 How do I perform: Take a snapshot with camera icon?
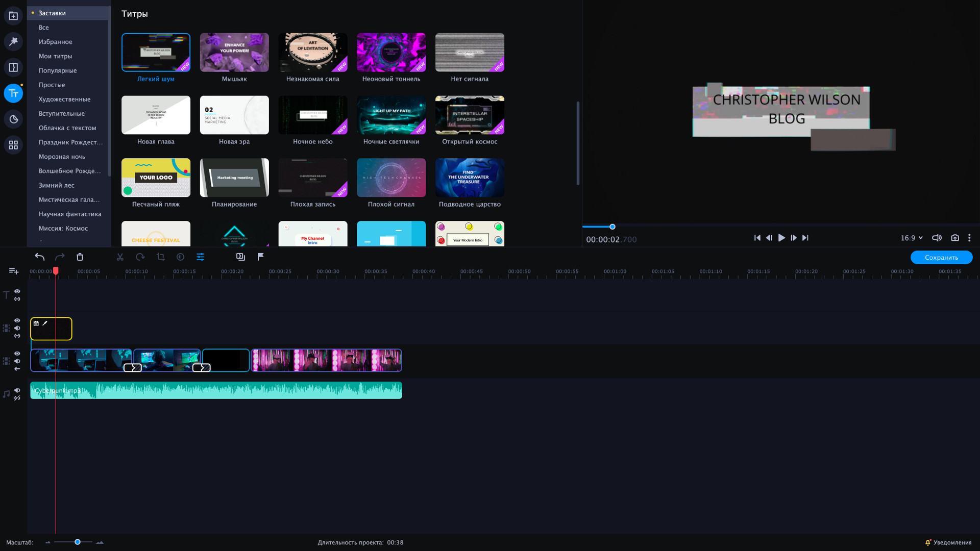click(x=955, y=238)
